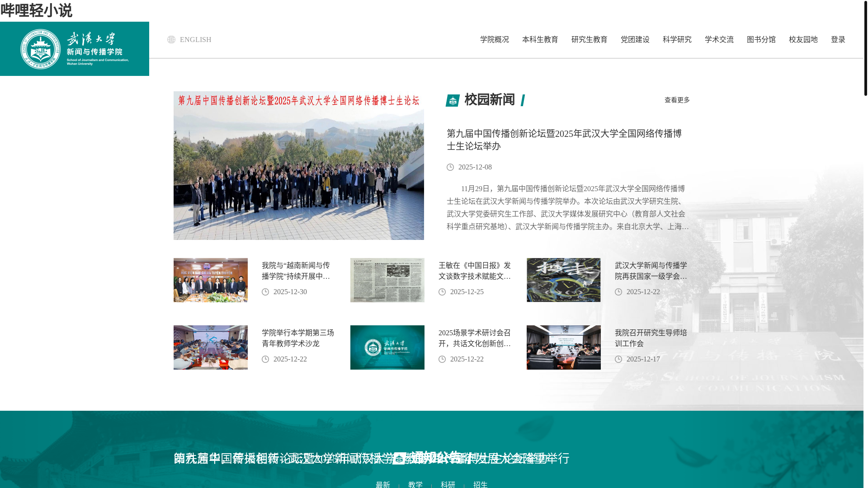Click the 通知公告 section icon
Viewport: 868px width, 488px height.
click(399, 458)
